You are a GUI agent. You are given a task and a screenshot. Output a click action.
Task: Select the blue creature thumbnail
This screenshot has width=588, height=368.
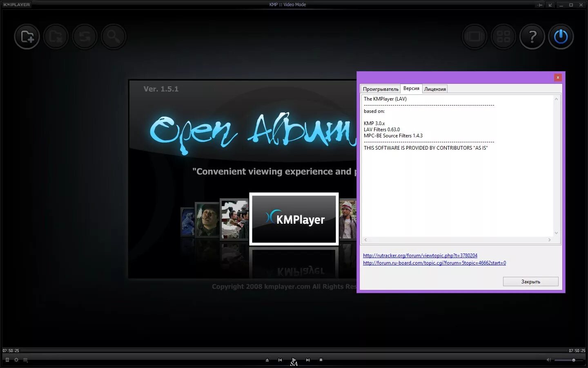coord(187,221)
